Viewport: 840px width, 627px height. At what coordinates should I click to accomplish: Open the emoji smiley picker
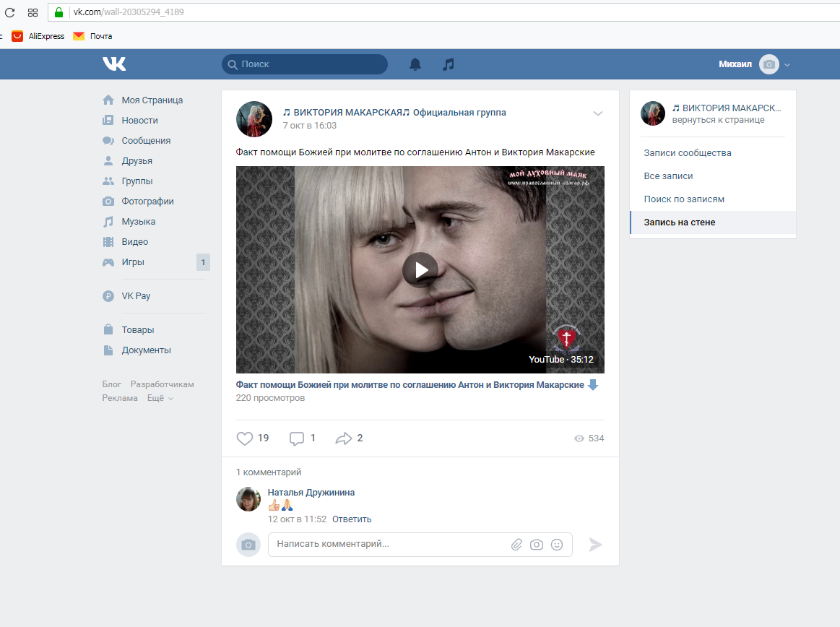557,545
